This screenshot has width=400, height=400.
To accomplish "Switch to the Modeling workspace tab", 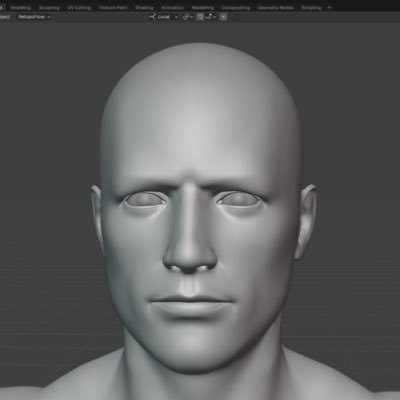I will tap(21, 7).
